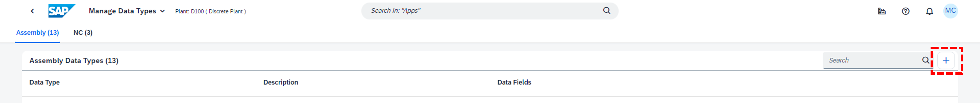Click the Data Type column header
Viewport: 980px width, 103px height.
click(x=45, y=82)
